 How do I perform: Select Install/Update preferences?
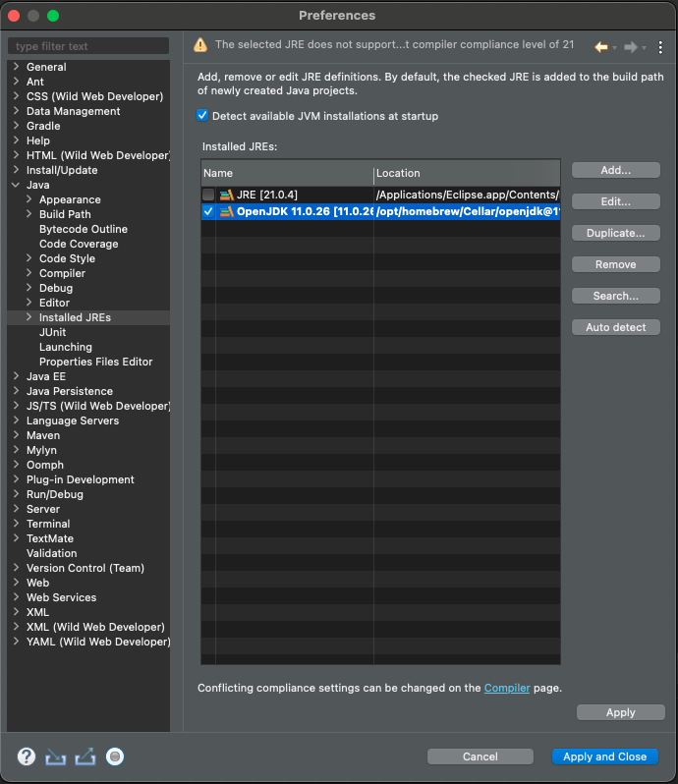click(x=62, y=170)
